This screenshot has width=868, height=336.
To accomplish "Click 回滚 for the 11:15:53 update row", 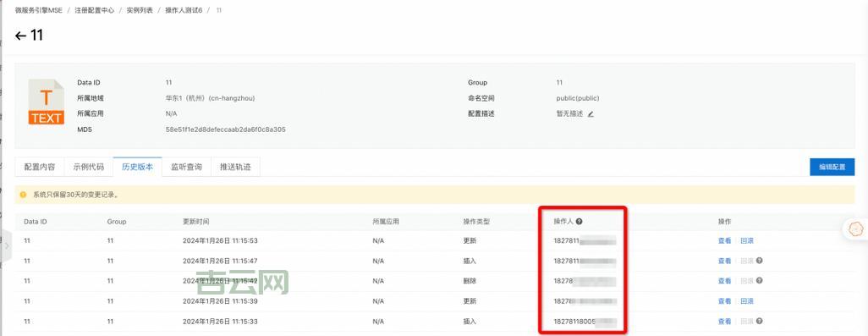I will pos(747,241).
